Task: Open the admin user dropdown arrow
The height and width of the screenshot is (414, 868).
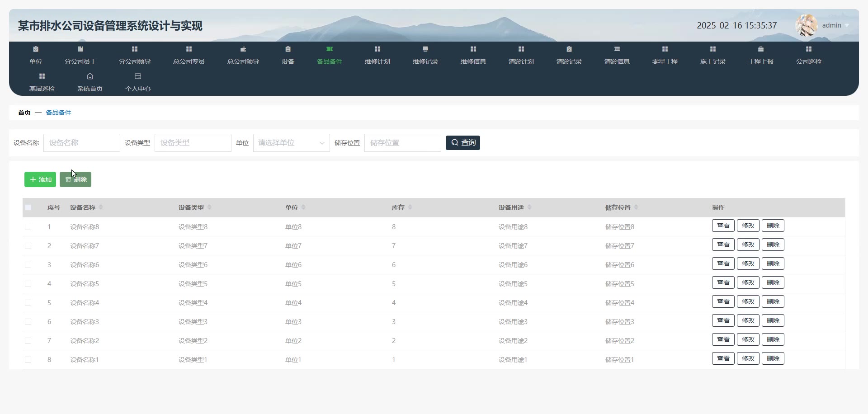Action: click(x=847, y=26)
